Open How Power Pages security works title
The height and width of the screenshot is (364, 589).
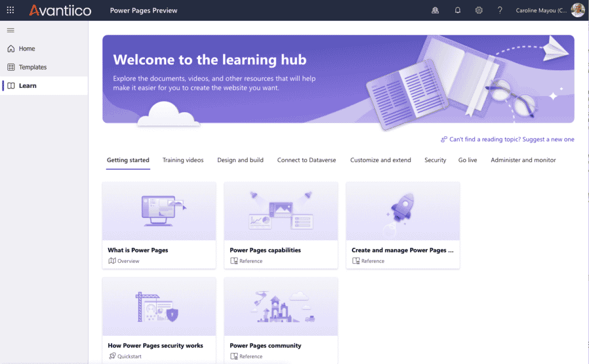point(155,346)
